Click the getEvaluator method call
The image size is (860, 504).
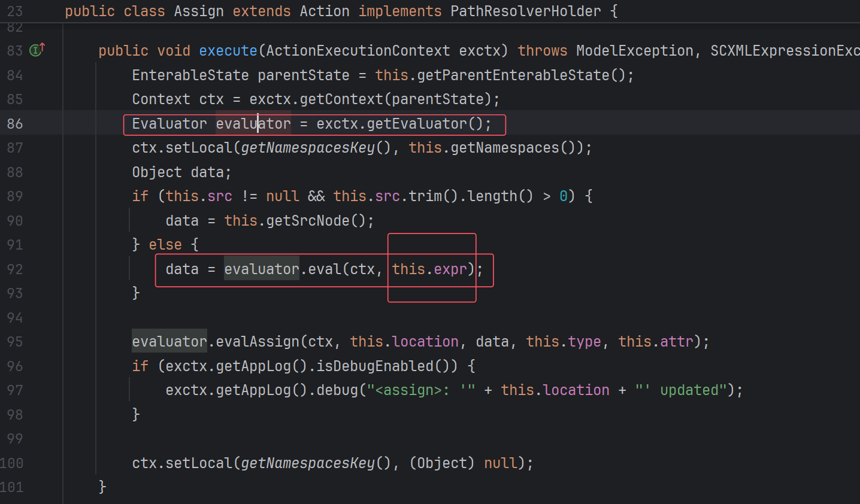[x=416, y=124]
